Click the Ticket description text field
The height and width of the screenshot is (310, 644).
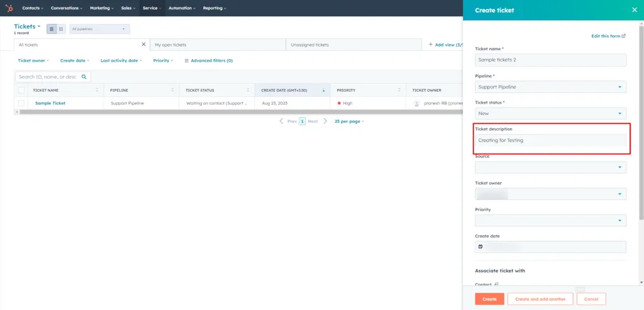550,140
